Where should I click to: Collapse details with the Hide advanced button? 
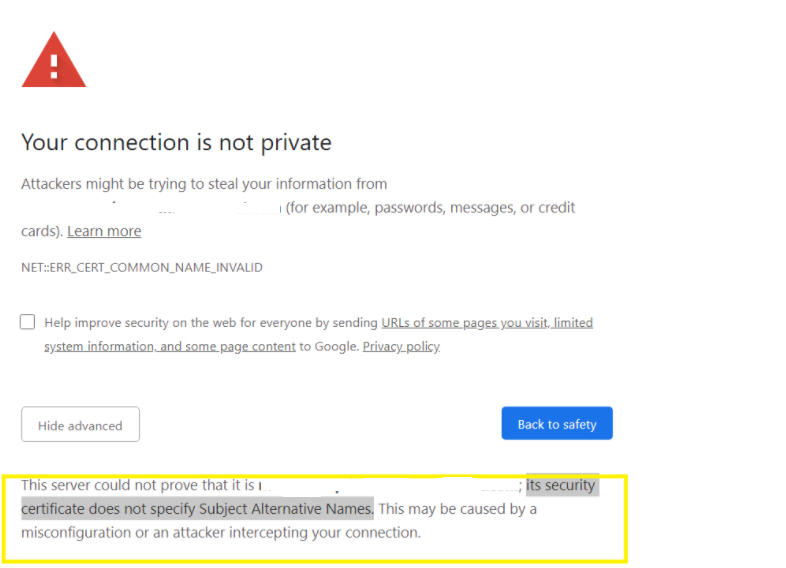80,424
